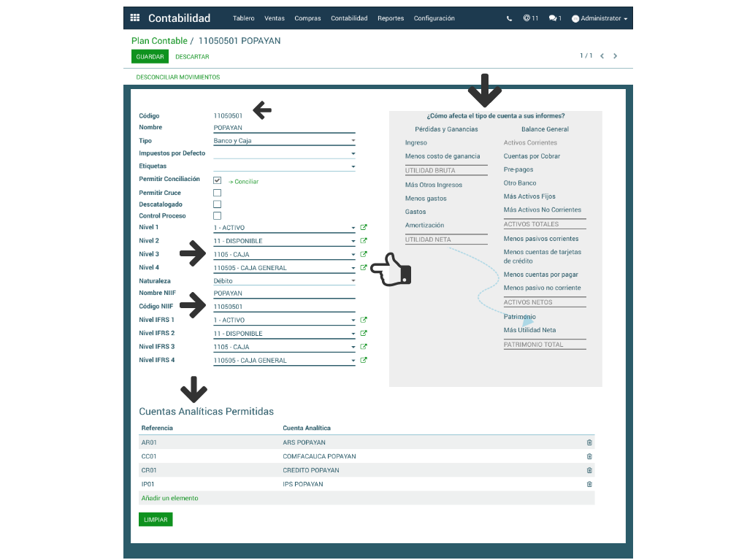The height and width of the screenshot is (560, 747).
Task: Open external link for Nivel IFRS 2
Action: (x=364, y=334)
